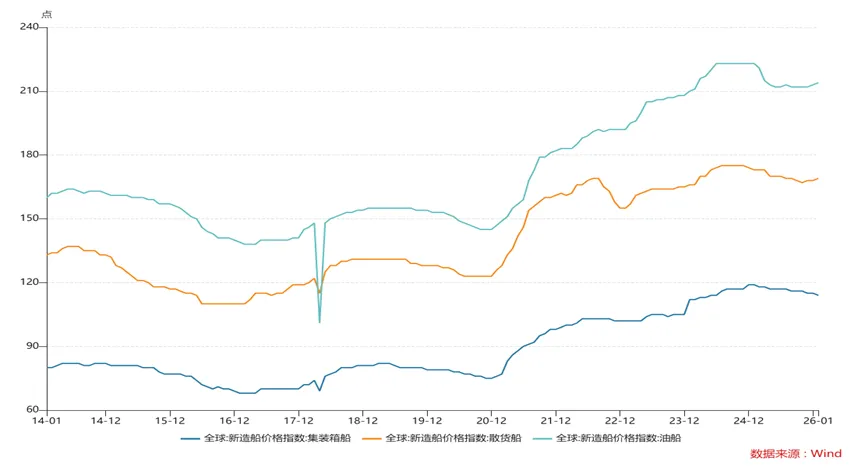Click the 点 unit label above the axis
Screen dimensions: 865x468
point(46,13)
